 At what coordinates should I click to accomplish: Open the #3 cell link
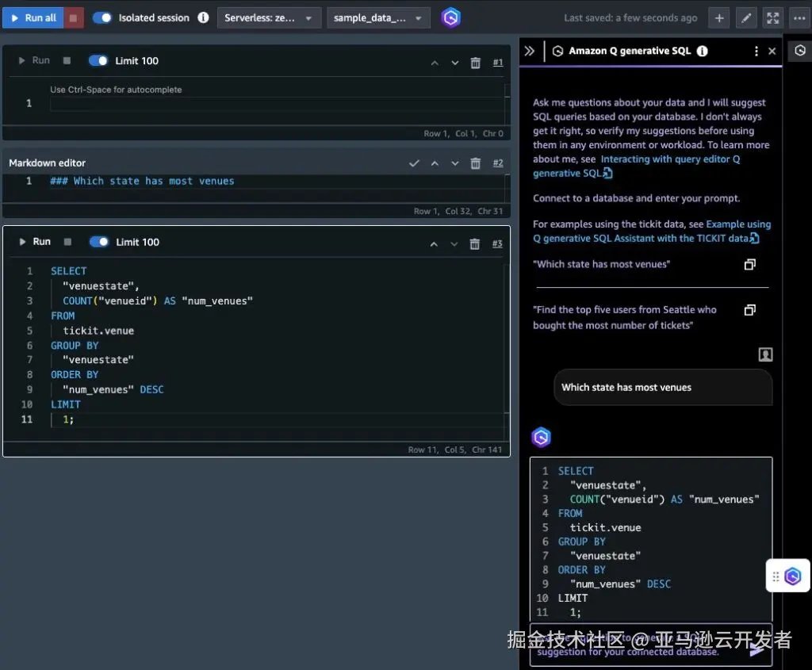tap(497, 244)
